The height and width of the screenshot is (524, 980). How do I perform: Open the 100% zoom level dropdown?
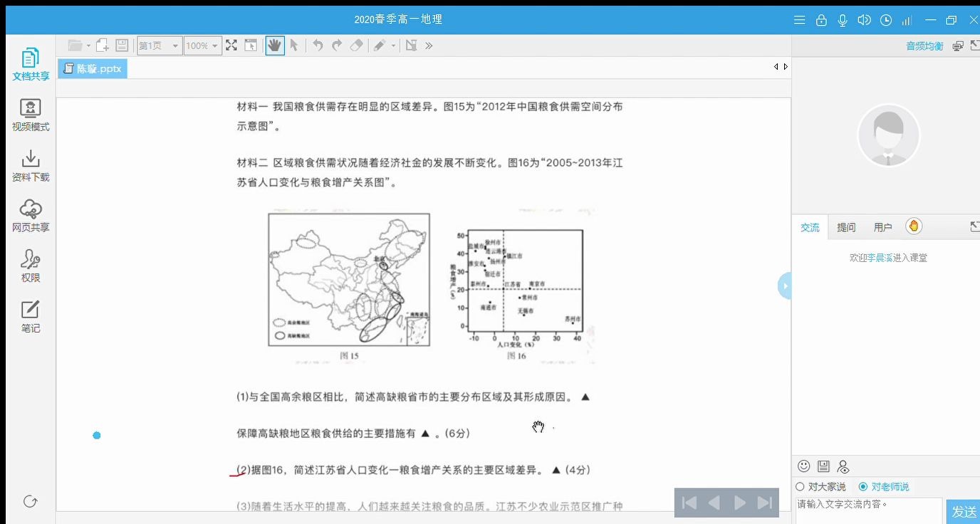[x=202, y=46]
